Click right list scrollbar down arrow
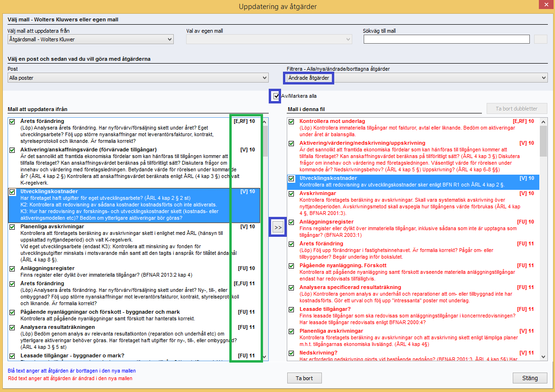The image size is (555, 392). tap(544, 356)
